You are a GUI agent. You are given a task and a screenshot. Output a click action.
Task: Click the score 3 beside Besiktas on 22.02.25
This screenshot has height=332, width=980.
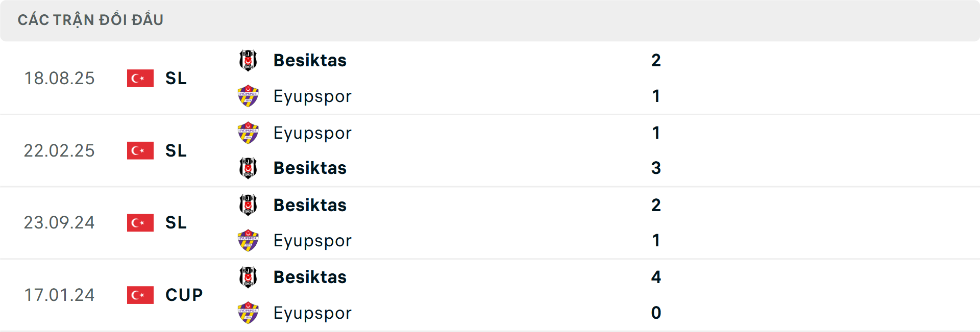[x=656, y=168]
